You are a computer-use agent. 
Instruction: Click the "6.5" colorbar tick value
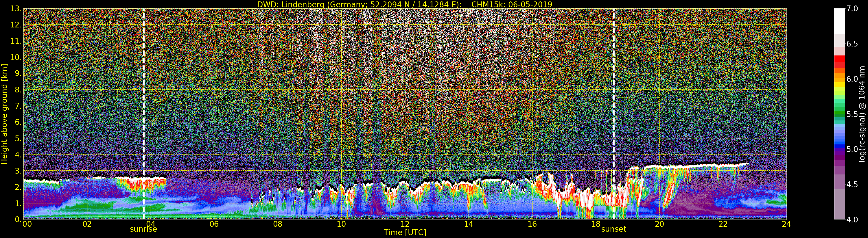[x=852, y=44]
